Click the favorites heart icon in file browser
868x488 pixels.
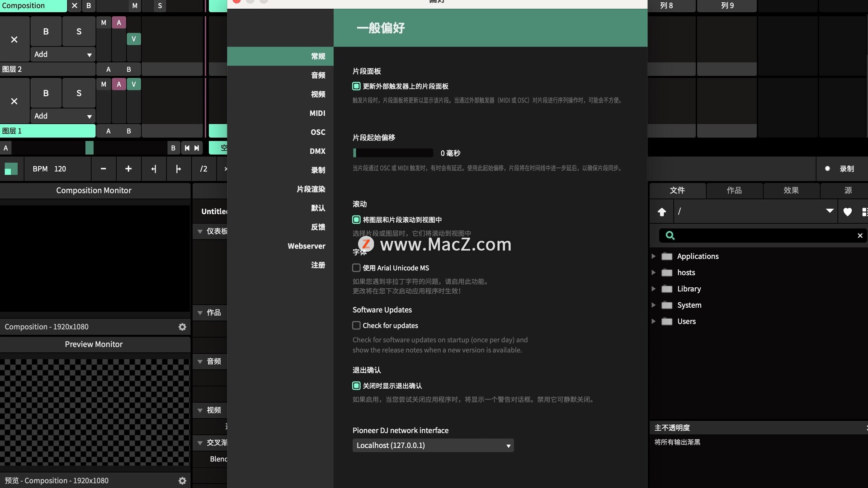pos(848,211)
